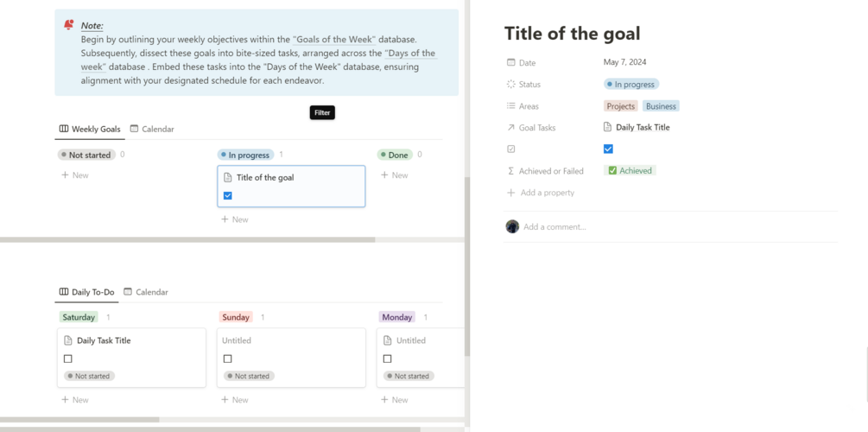Switch to the Calendar tab beside Weekly Goals
The image size is (868, 432).
point(152,129)
